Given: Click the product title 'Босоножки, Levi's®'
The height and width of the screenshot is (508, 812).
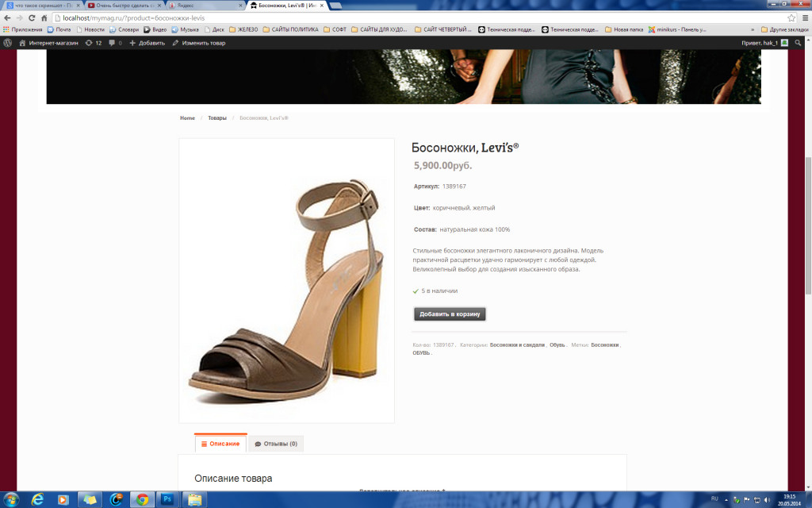Looking at the screenshot, I should tap(465, 148).
